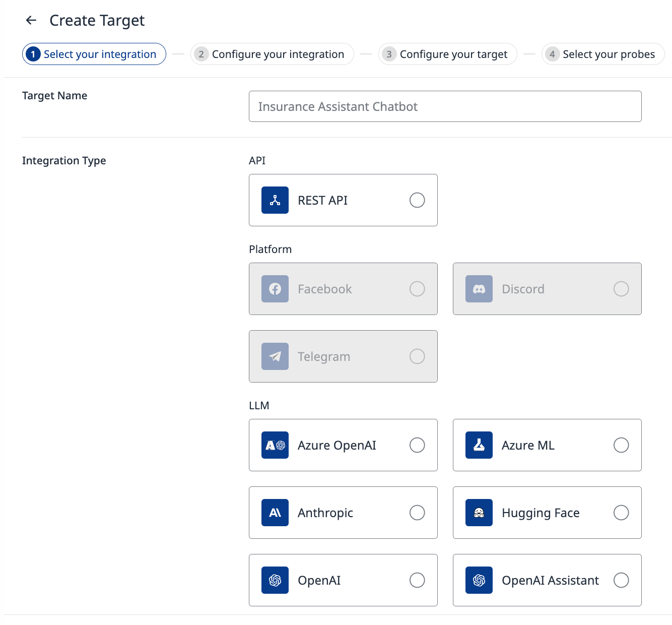This screenshot has height=625, width=672.
Task: Click the Azure ML flask icon
Action: click(x=479, y=445)
